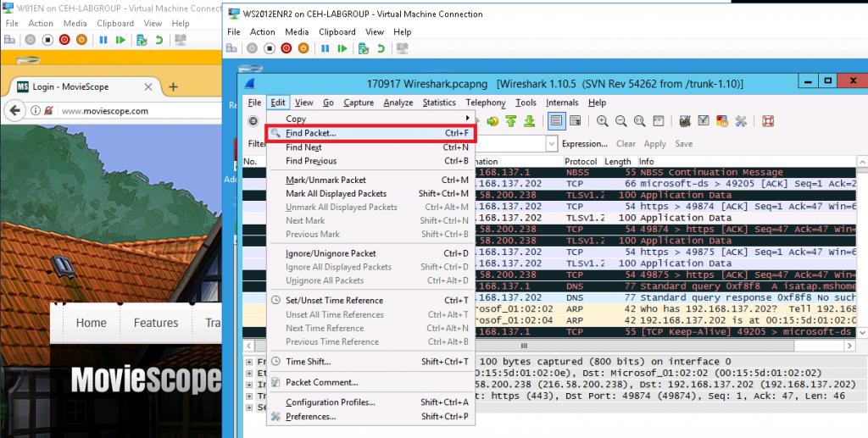Image resolution: width=868 pixels, height=438 pixels.
Task: Click the Go to packet yellow arrow icon
Action: point(492,121)
